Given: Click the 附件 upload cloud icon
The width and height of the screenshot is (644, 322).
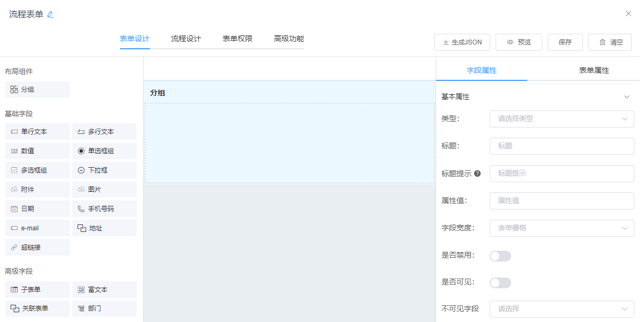Looking at the screenshot, I should coord(14,190).
